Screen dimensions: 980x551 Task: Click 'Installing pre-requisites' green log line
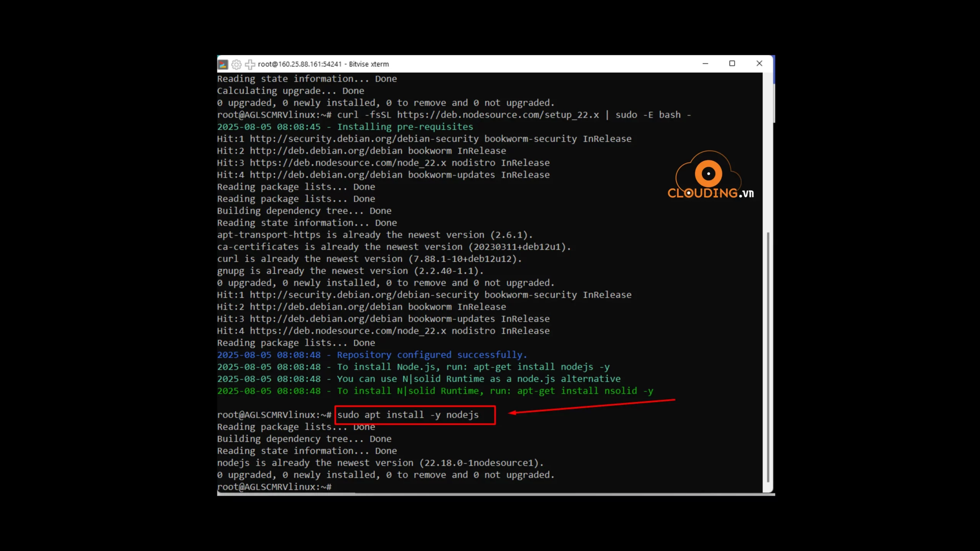(345, 127)
